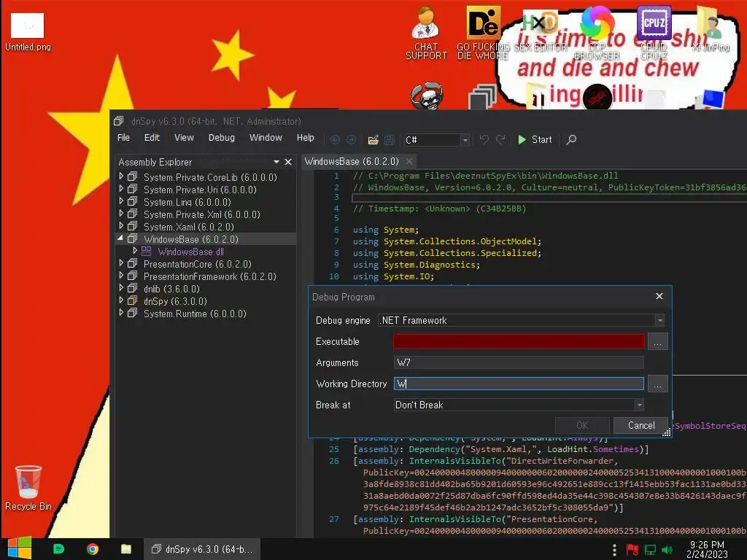Open the Debug menu
Image resolution: width=747 pixels, height=560 pixels.
coord(222,138)
